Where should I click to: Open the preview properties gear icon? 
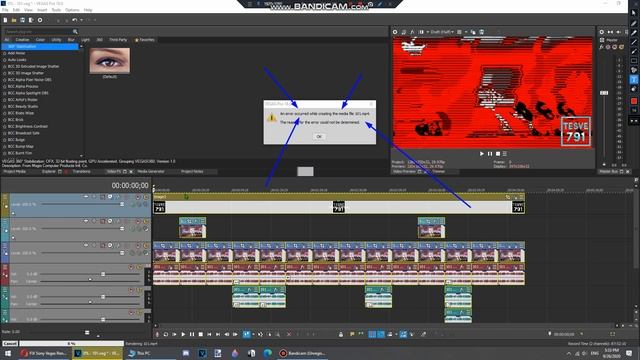pos(395,32)
